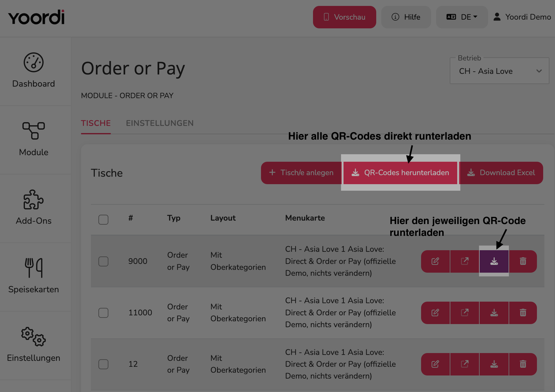Delete table 12 with trash icon

[x=523, y=364]
